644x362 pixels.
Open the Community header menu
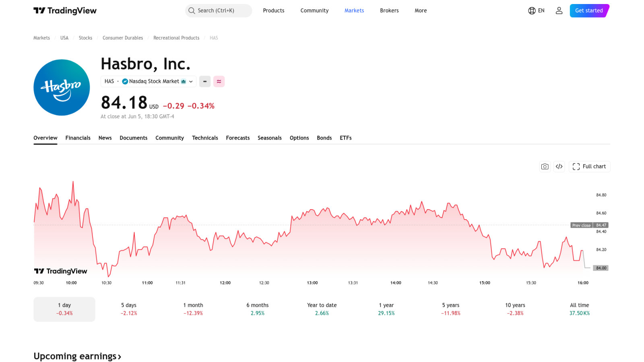pyautogui.click(x=314, y=10)
